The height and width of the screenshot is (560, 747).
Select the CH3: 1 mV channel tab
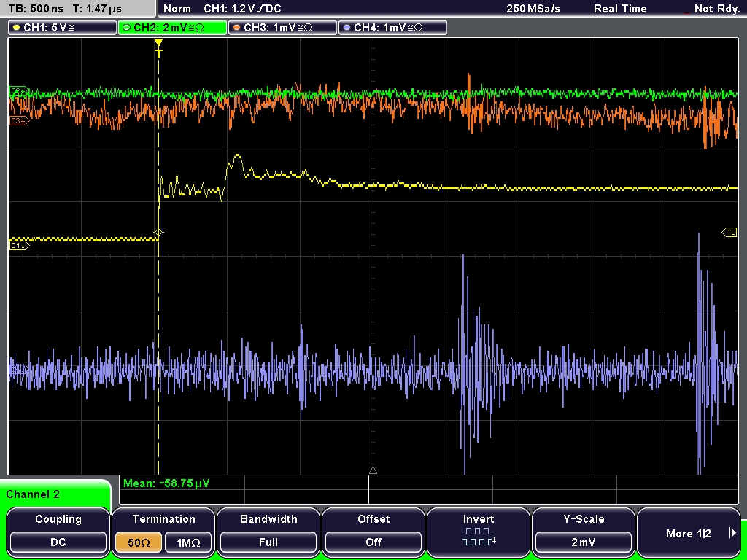point(282,28)
